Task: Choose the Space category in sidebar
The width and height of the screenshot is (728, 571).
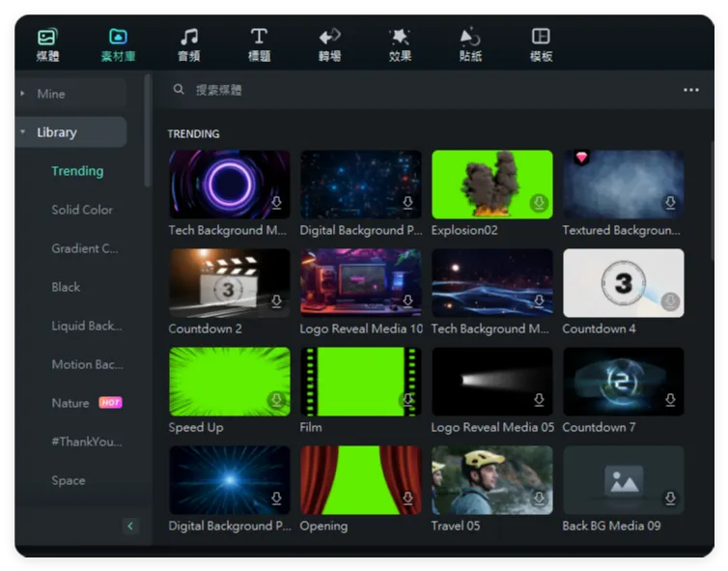Action: click(69, 480)
